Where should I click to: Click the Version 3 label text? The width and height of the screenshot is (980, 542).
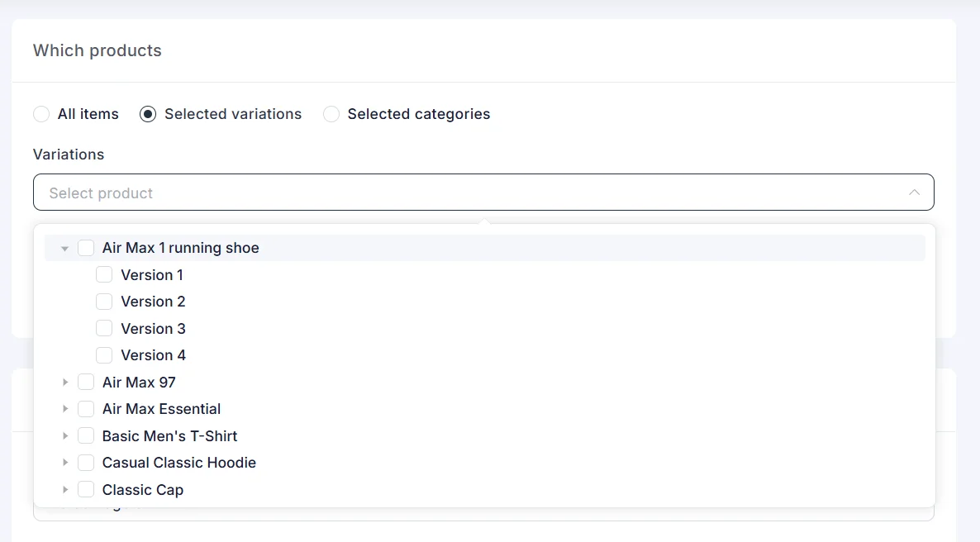153,329
